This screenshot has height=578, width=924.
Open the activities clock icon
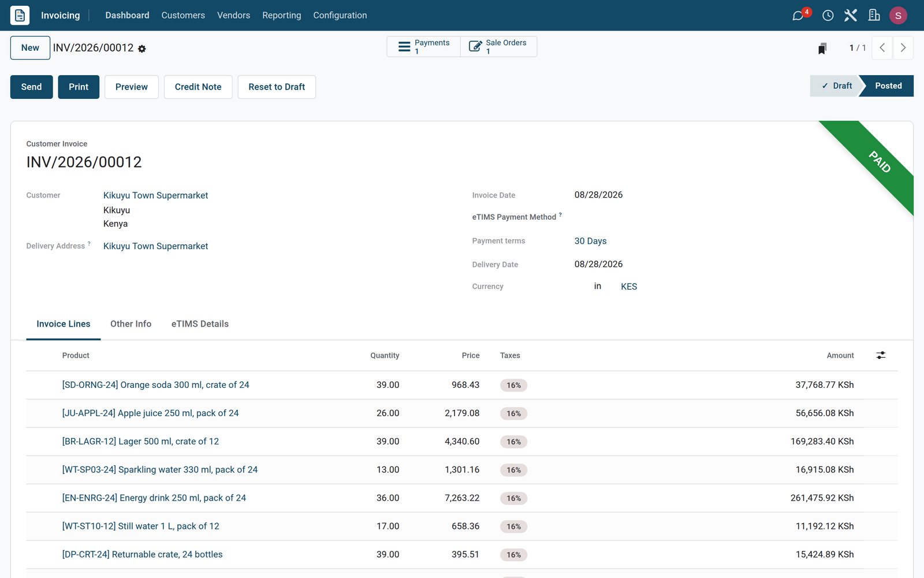coord(828,16)
